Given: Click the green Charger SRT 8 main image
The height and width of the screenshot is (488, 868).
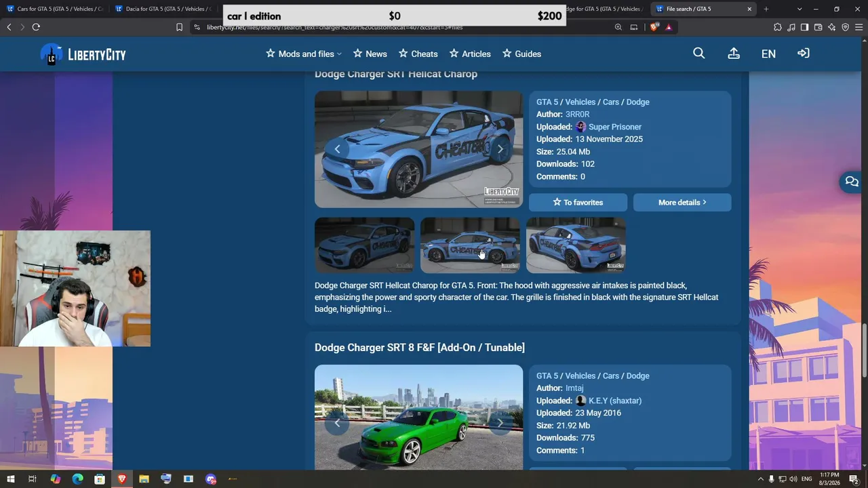Looking at the screenshot, I should pyautogui.click(x=419, y=418).
